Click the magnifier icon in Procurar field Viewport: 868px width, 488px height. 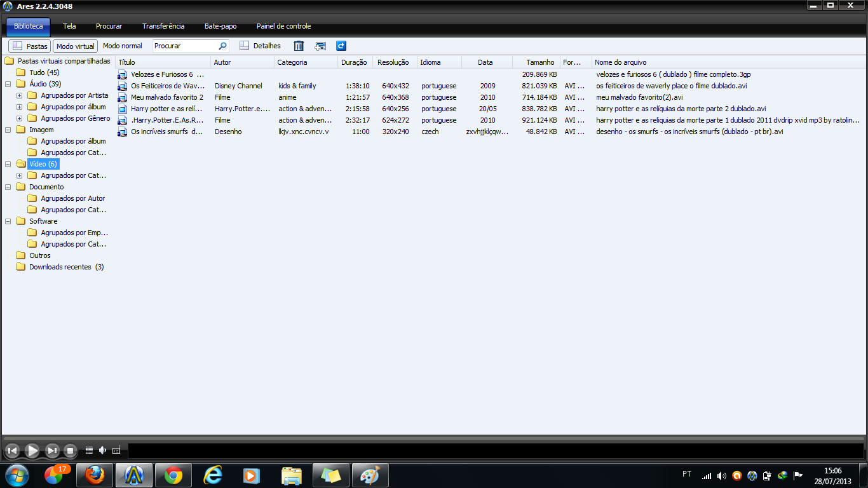coord(222,46)
